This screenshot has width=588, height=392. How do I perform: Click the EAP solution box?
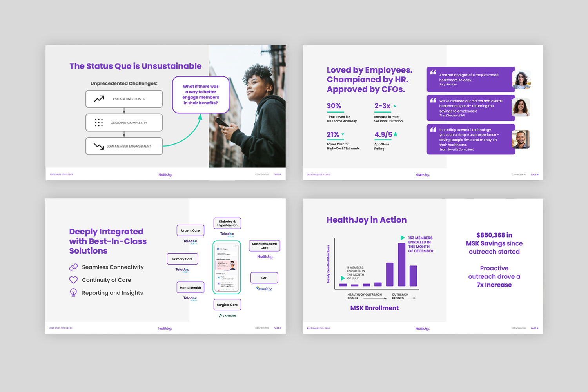pyautogui.click(x=264, y=278)
